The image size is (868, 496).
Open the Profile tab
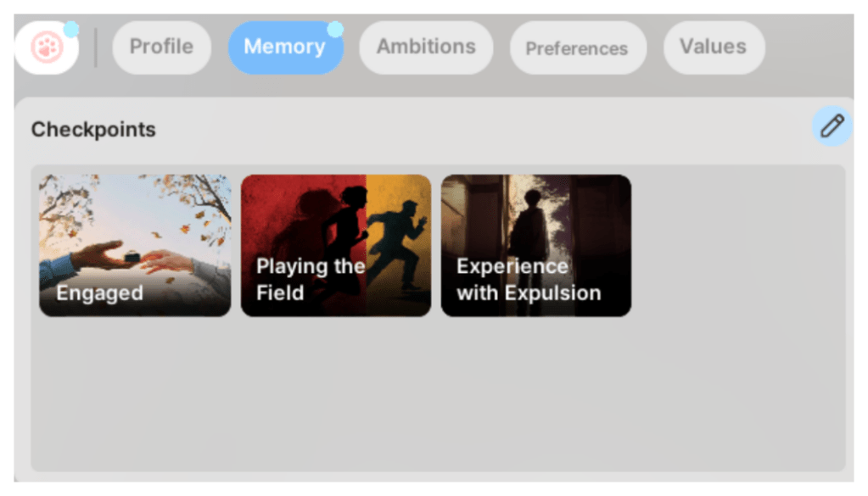coord(161,47)
